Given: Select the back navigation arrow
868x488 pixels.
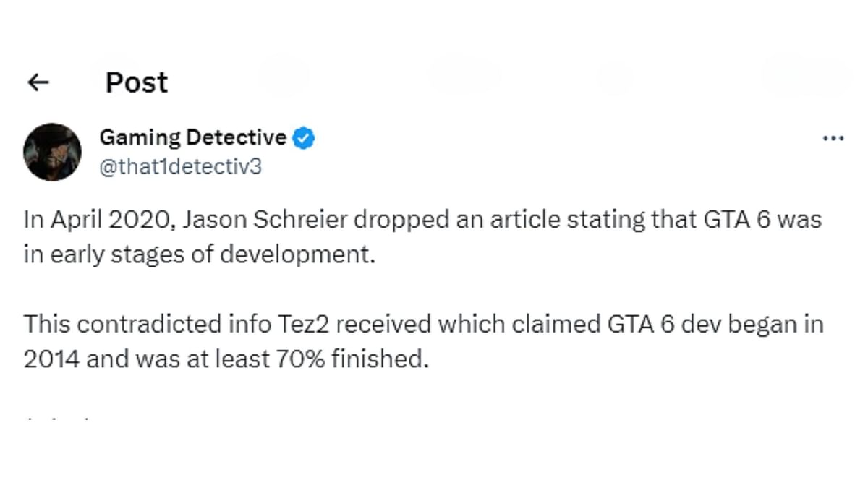Looking at the screenshot, I should [37, 82].
